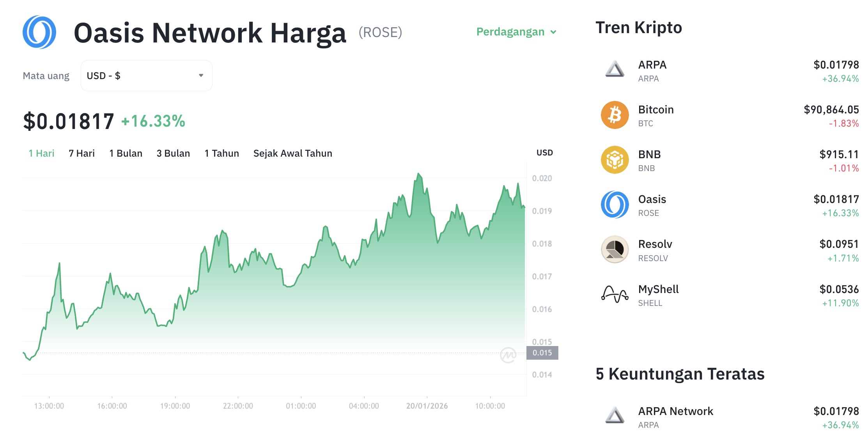Select the 1 Bulan tab
This screenshot has height=438, width=868.
[126, 153]
